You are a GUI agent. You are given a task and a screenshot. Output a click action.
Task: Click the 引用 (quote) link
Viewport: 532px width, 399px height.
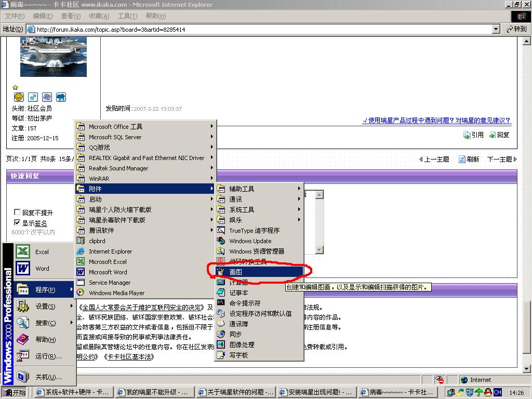point(474,135)
